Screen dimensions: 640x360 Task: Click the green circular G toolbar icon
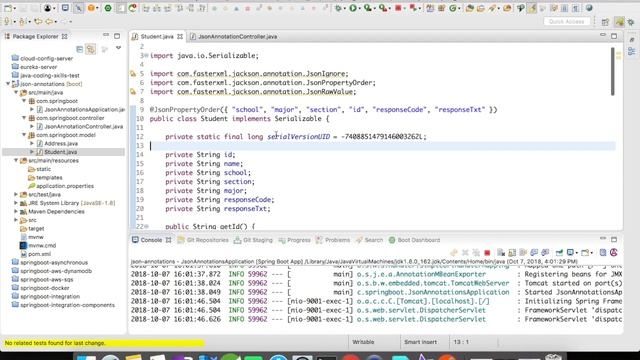pos(453,8)
